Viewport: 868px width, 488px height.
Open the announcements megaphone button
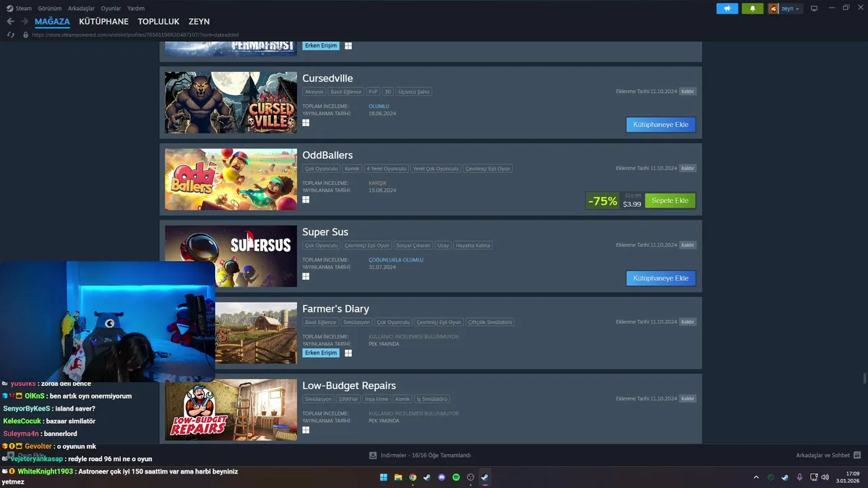point(727,8)
